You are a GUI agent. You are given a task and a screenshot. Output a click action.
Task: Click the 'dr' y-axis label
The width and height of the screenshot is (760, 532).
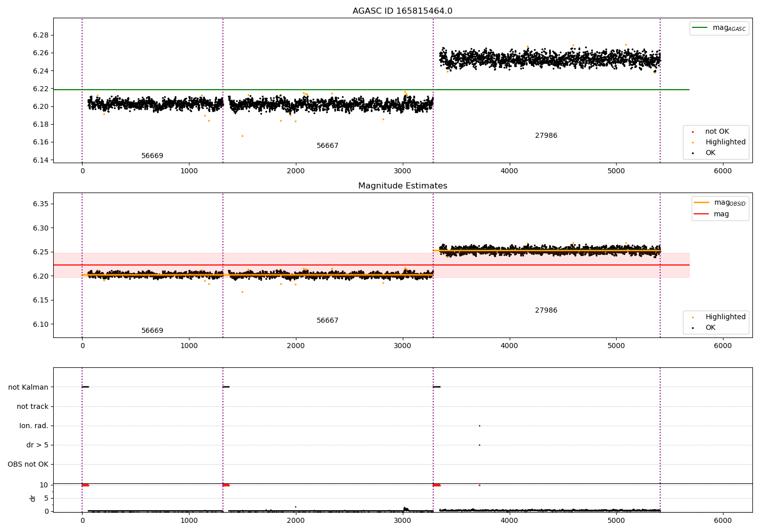click(x=33, y=498)
